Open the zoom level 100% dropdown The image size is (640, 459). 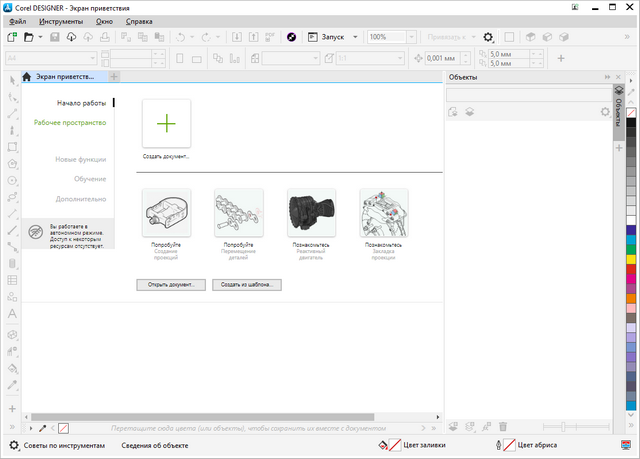point(412,37)
